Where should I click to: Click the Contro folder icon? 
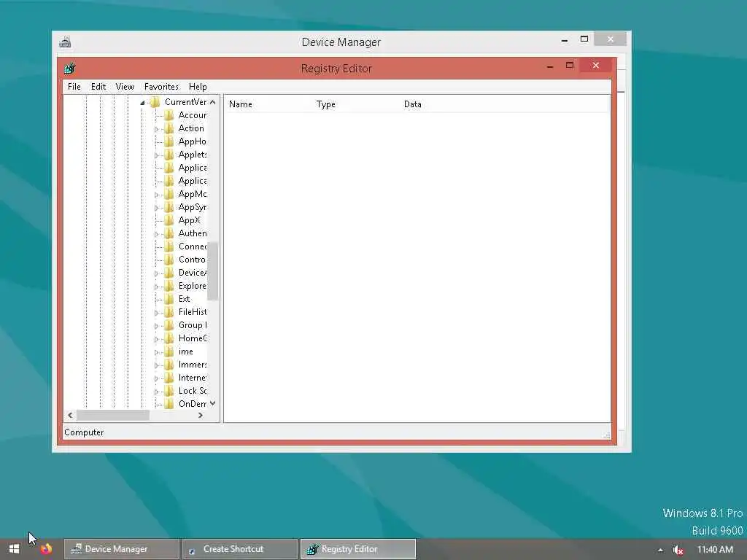(x=169, y=260)
